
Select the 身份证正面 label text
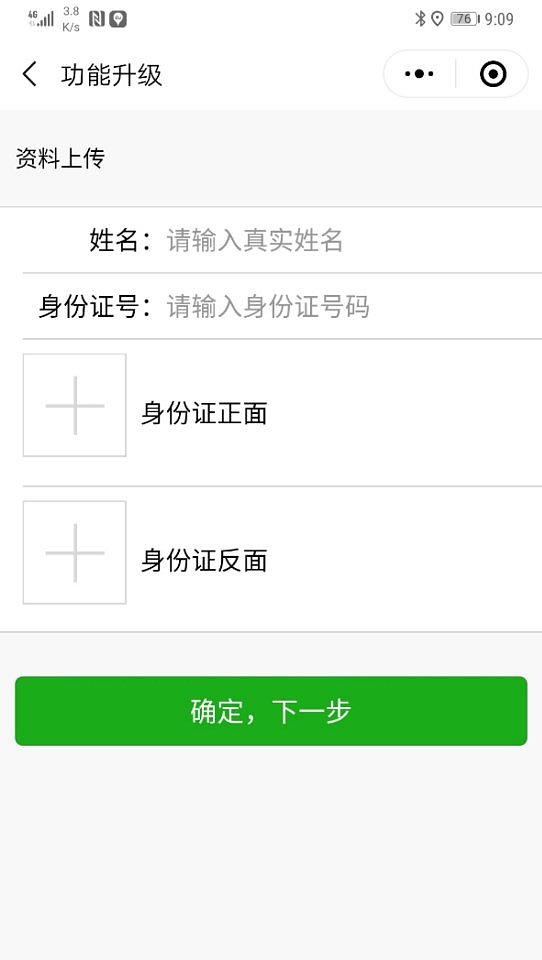coord(204,413)
